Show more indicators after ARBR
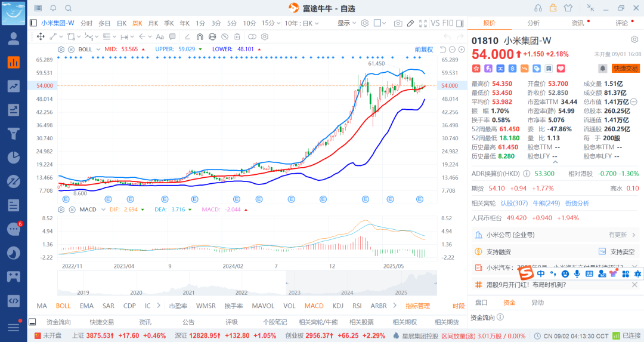 point(395,306)
